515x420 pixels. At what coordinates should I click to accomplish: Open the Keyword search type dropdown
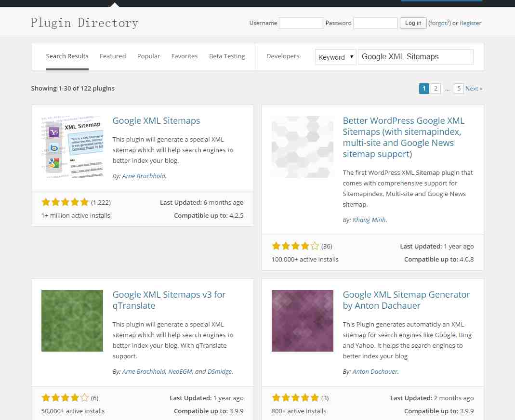335,57
